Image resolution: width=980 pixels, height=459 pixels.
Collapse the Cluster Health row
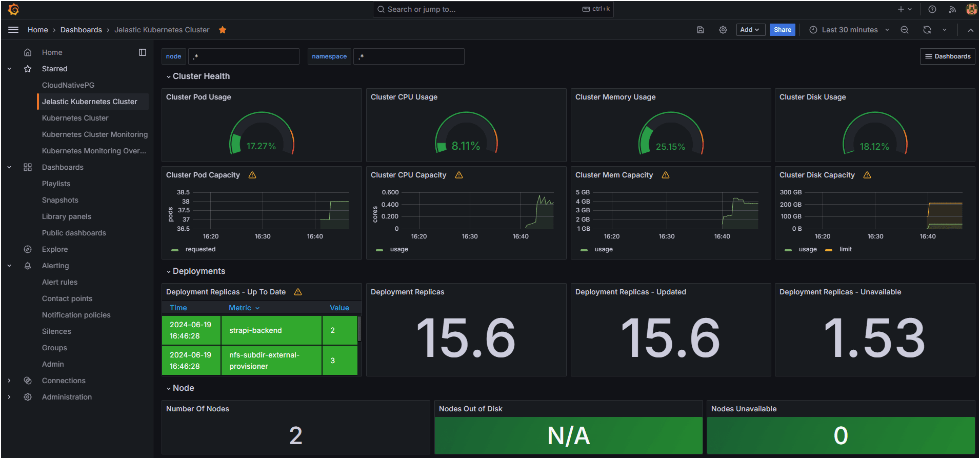(198, 76)
